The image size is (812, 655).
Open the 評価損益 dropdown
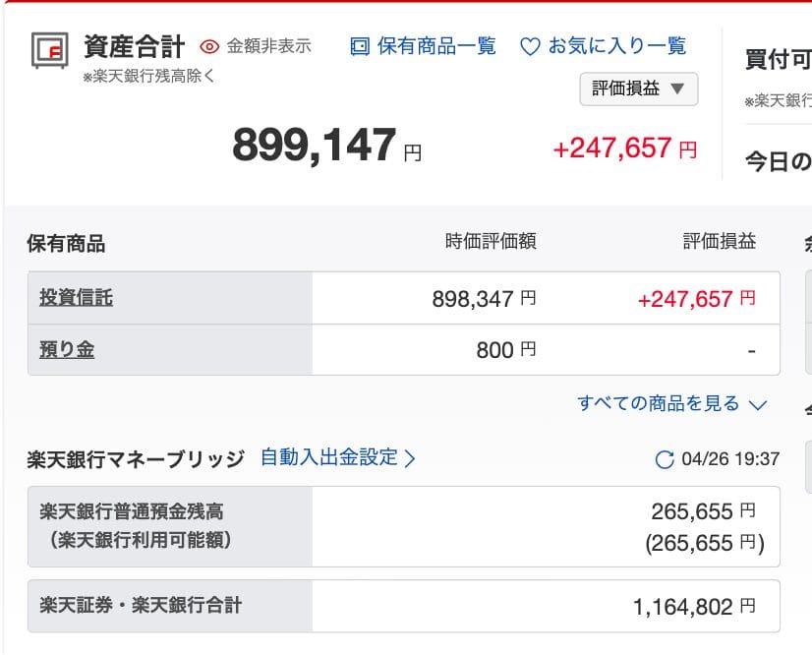[638, 89]
